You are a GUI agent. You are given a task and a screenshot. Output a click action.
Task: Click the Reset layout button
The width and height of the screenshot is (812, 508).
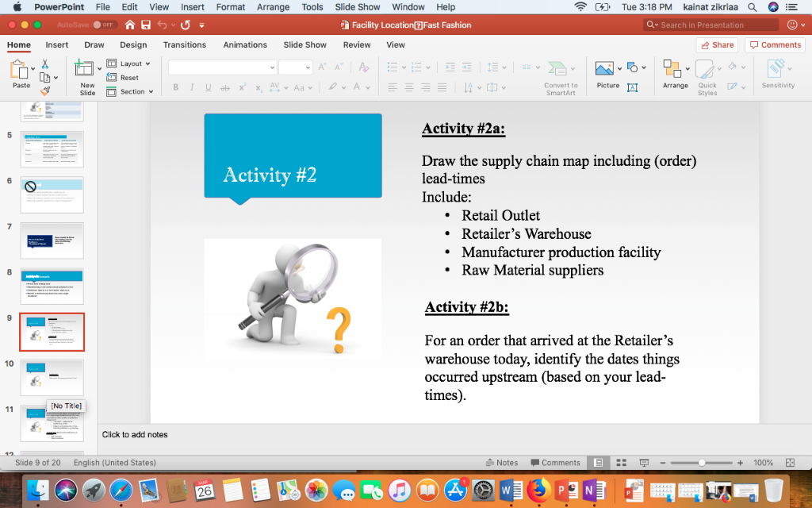124,77
